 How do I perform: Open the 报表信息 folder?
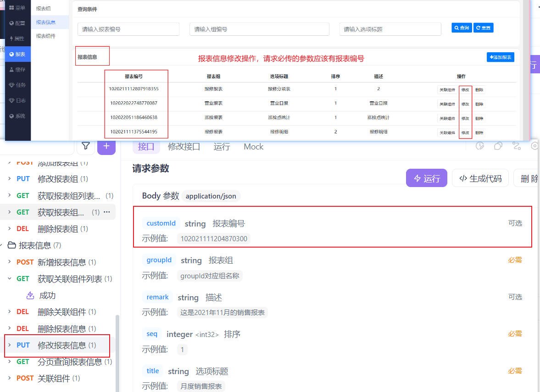coord(34,245)
